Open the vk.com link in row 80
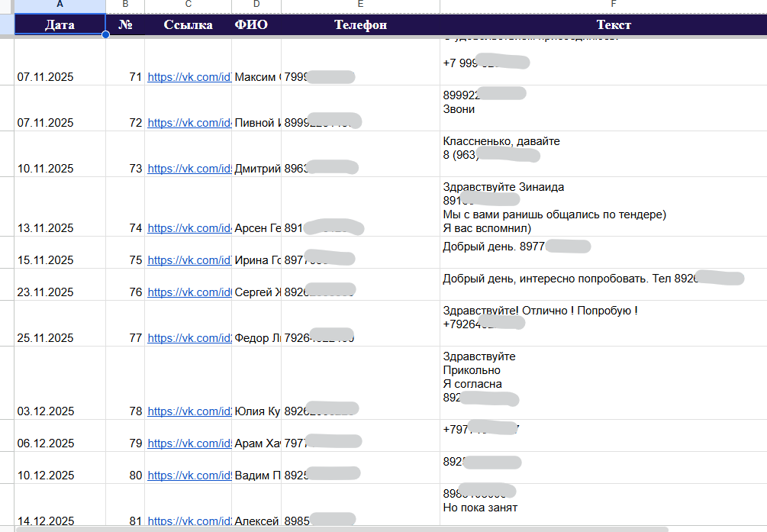The image size is (767, 532). (189, 476)
